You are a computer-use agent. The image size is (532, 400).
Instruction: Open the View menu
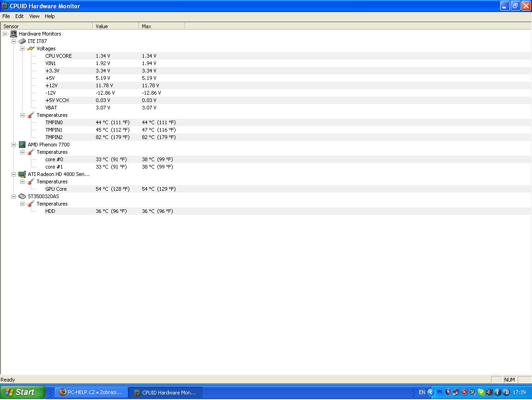pyautogui.click(x=34, y=16)
